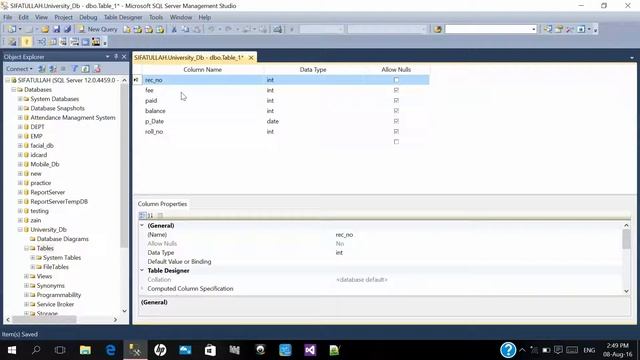The image size is (640, 360).
Task: Collapse the Table Designer property section
Action: [142, 270]
